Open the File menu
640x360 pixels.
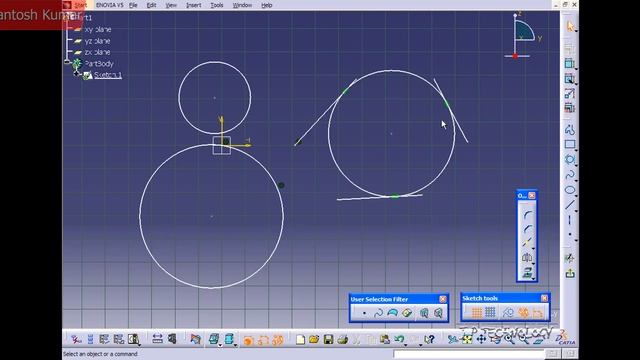(x=133, y=5)
